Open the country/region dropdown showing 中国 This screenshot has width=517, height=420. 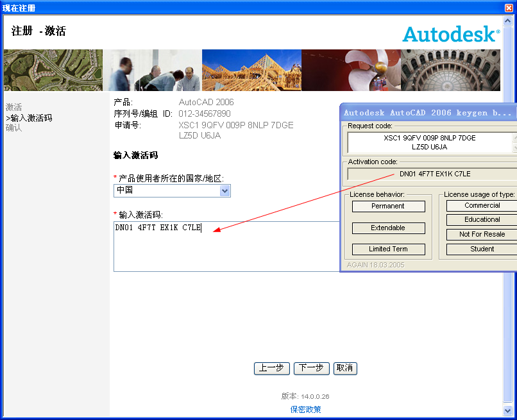pos(172,191)
